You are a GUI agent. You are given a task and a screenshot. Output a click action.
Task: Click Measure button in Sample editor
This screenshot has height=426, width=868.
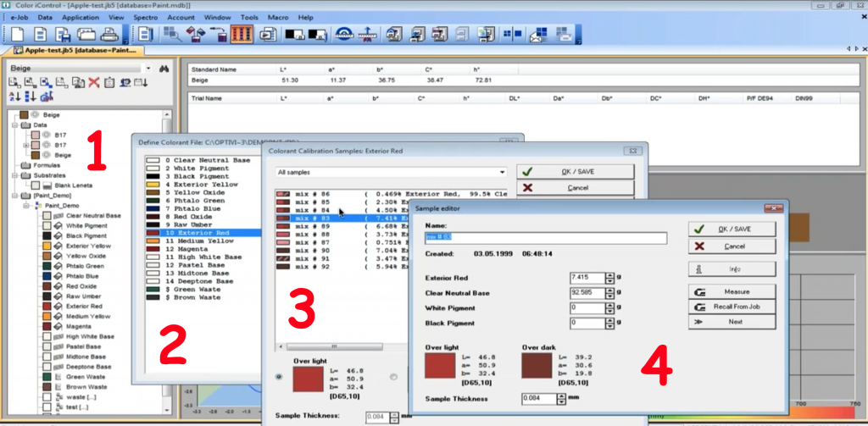click(x=731, y=290)
